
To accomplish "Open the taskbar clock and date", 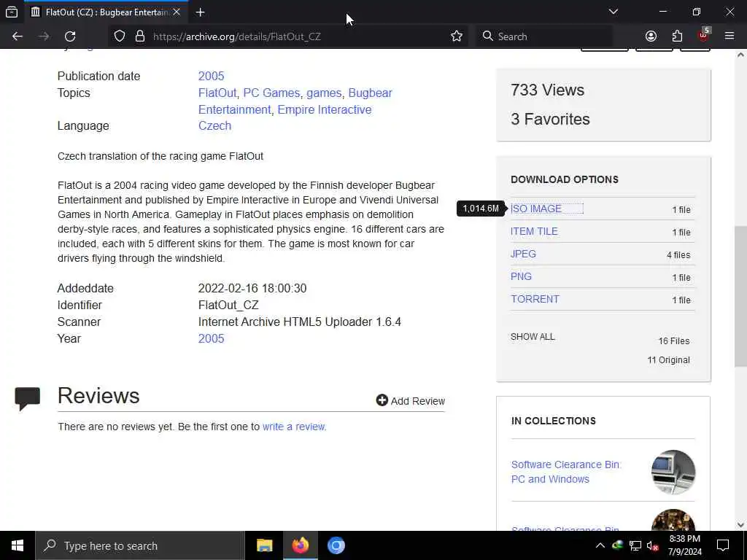I will coord(684,545).
